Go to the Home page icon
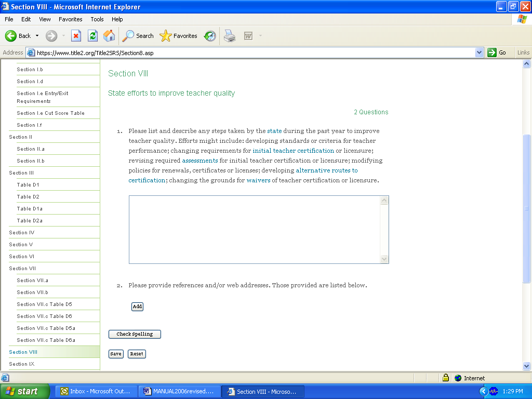 [109, 36]
